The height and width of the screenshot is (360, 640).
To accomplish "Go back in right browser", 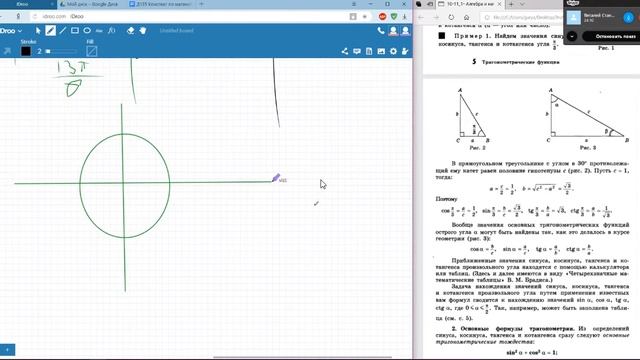I will tap(421, 17).
